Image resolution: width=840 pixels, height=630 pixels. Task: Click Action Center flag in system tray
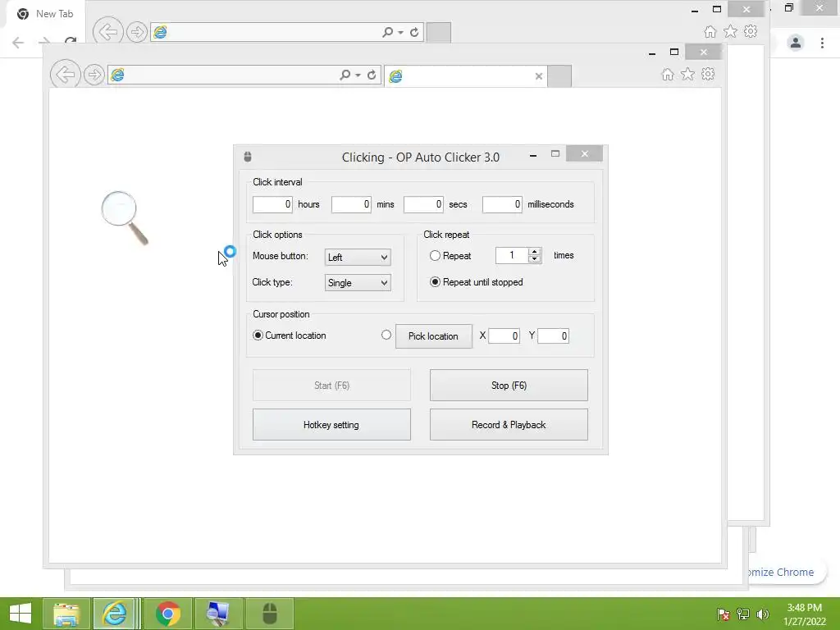[724, 614]
